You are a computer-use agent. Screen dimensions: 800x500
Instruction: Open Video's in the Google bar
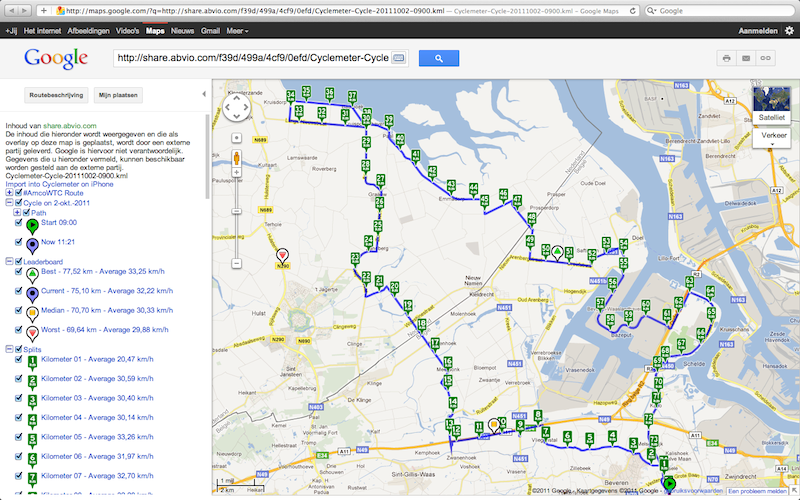click(128, 31)
